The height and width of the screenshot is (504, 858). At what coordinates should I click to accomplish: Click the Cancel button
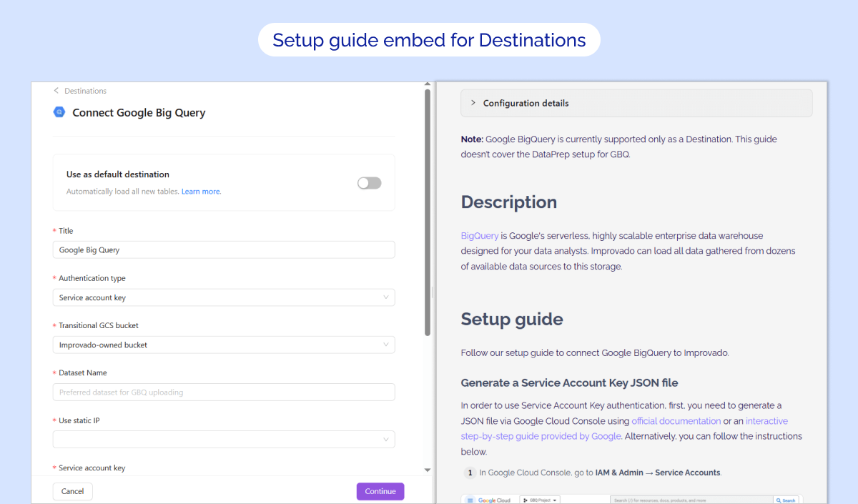click(73, 491)
